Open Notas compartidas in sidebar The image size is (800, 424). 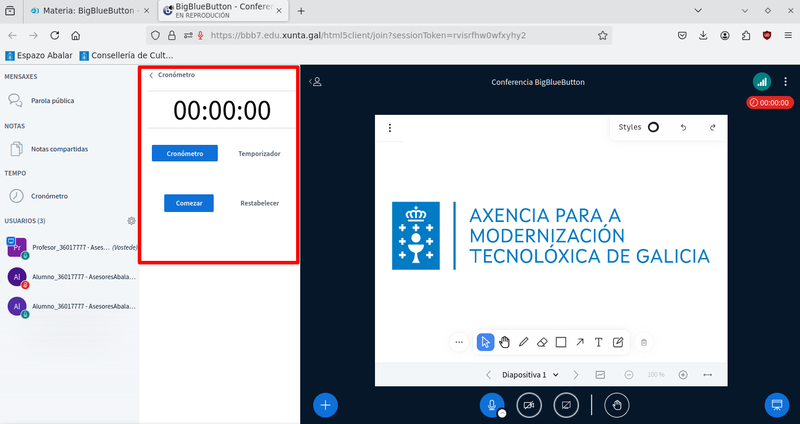point(58,149)
